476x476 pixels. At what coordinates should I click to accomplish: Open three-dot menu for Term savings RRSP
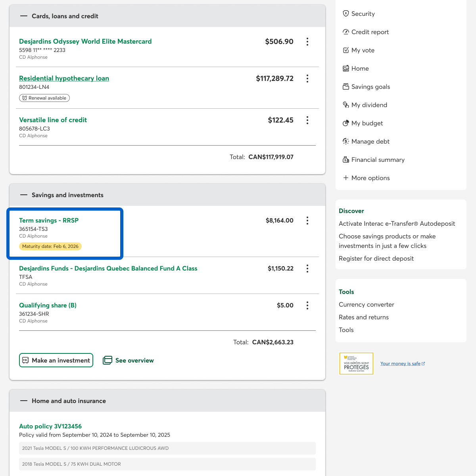[307, 221]
